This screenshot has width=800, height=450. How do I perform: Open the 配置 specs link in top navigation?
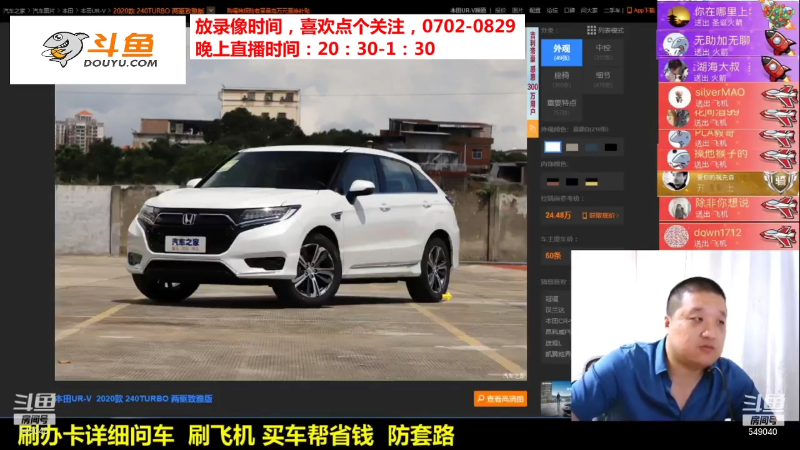point(534,10)
